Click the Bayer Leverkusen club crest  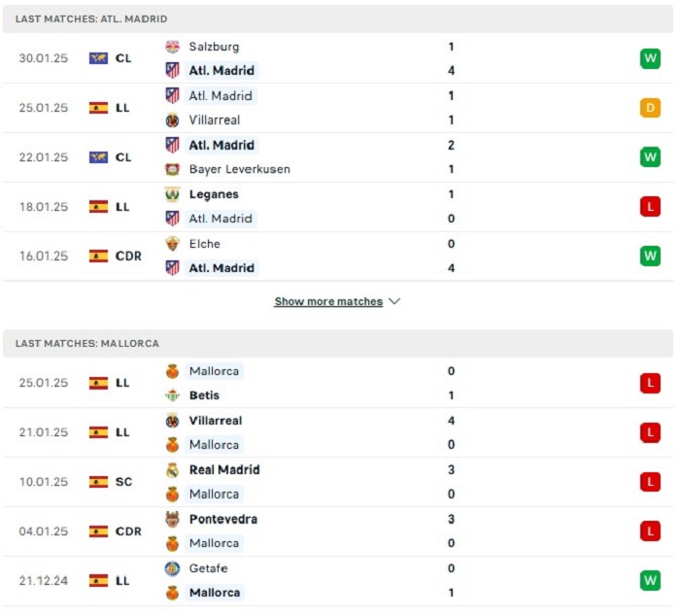pos(172,169)
